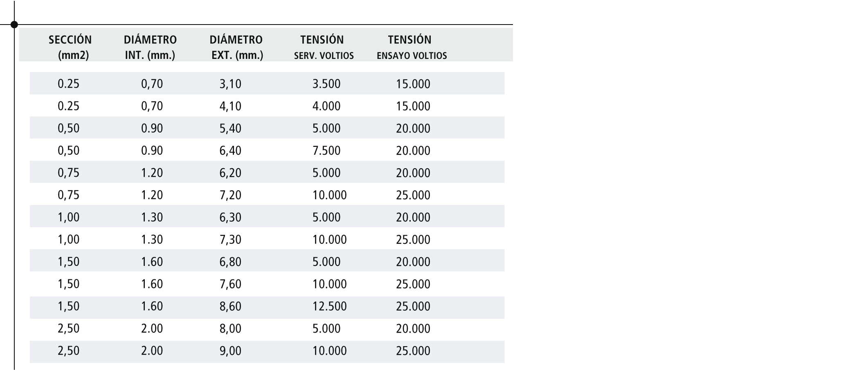Image resolution: width=868 pixels, height=376 pixels.
Task: Select the TENSIÓN SERV. VOLTIOS header
Action: [x=324, y=47]
